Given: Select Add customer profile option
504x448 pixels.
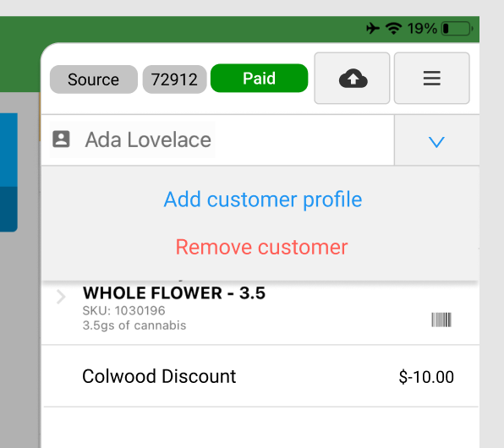Looking at the screenshot, I should pyautogui.click(x=263, y=199).
